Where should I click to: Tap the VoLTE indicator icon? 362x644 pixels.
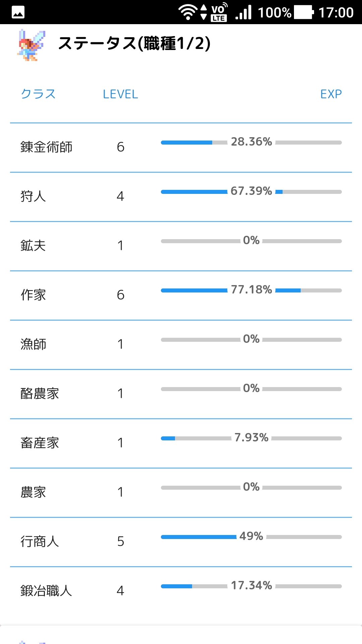click(x=219, y=13)
